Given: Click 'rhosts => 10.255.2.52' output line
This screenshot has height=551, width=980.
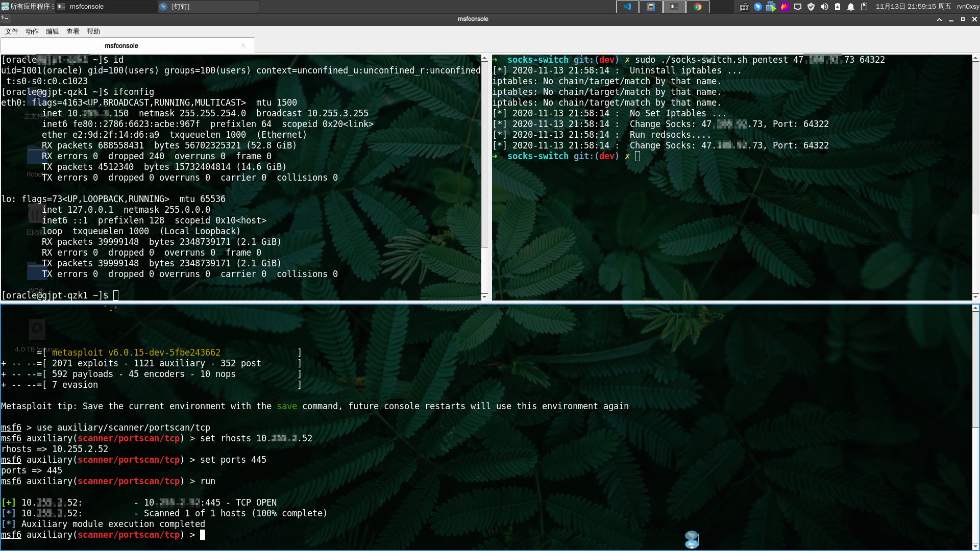Looking at the screenshot, I should tap(55, 449).
